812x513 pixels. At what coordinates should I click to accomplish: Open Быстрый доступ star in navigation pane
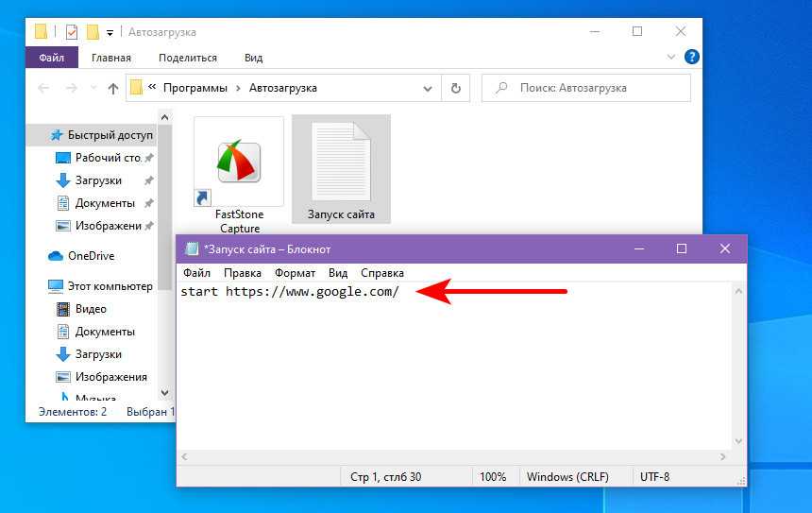pos(57,135)
